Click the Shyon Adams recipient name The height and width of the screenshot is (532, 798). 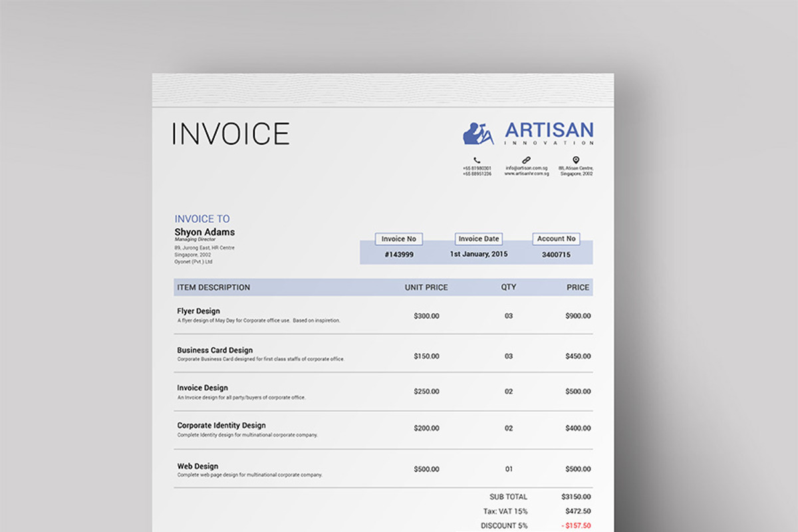coord(204,232)
